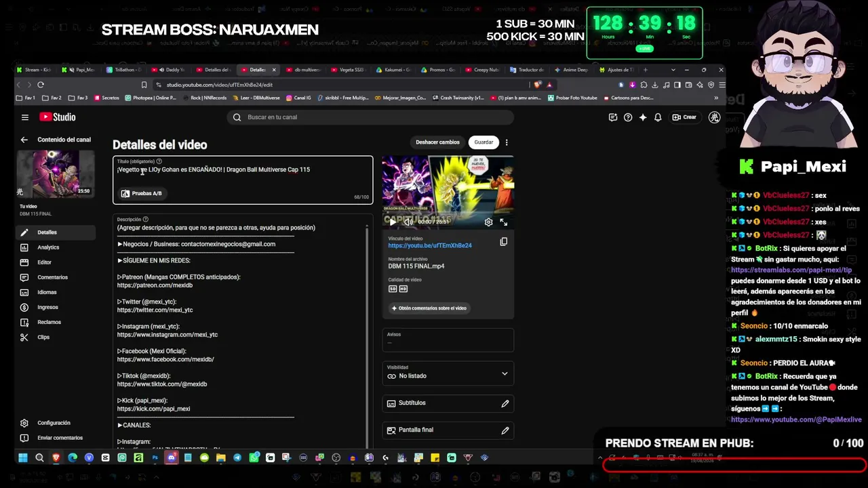This screenshot has height=488, width=868.
Task: Open Telegram from the taskbar
Action: tap(237, 458)
